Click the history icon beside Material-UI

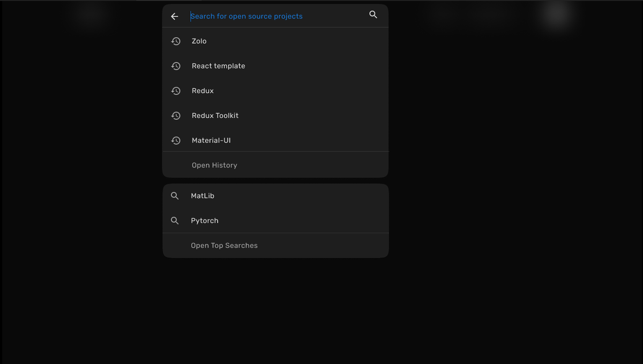[176, 140]
